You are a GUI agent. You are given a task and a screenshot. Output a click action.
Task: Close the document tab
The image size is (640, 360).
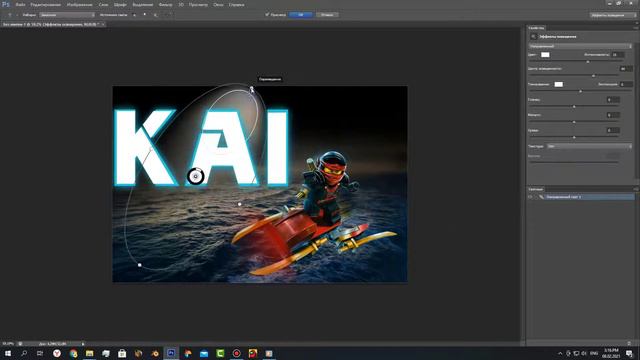pos(103,24)
